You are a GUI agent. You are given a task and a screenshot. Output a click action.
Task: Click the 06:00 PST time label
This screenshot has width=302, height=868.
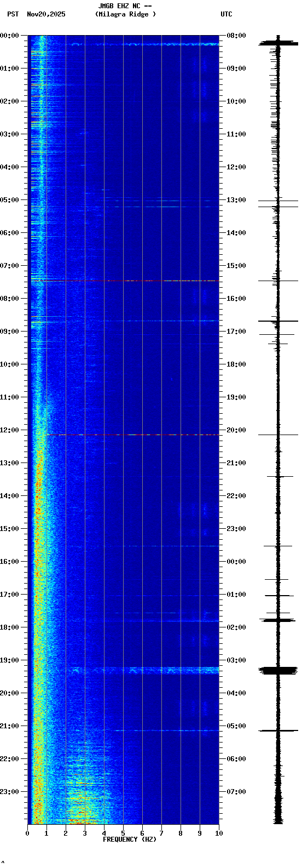(x=9, y=233)
